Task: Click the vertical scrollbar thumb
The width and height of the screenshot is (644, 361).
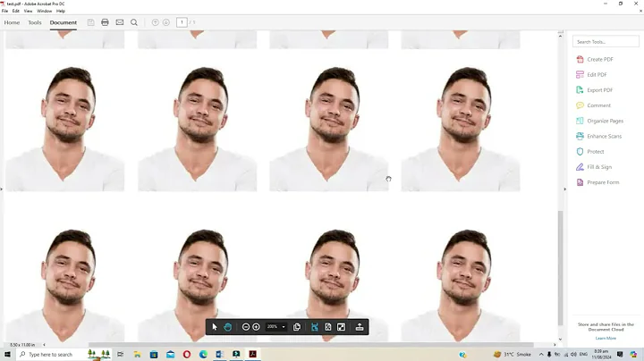Action: pyautogui.click(x=560, y=267)
